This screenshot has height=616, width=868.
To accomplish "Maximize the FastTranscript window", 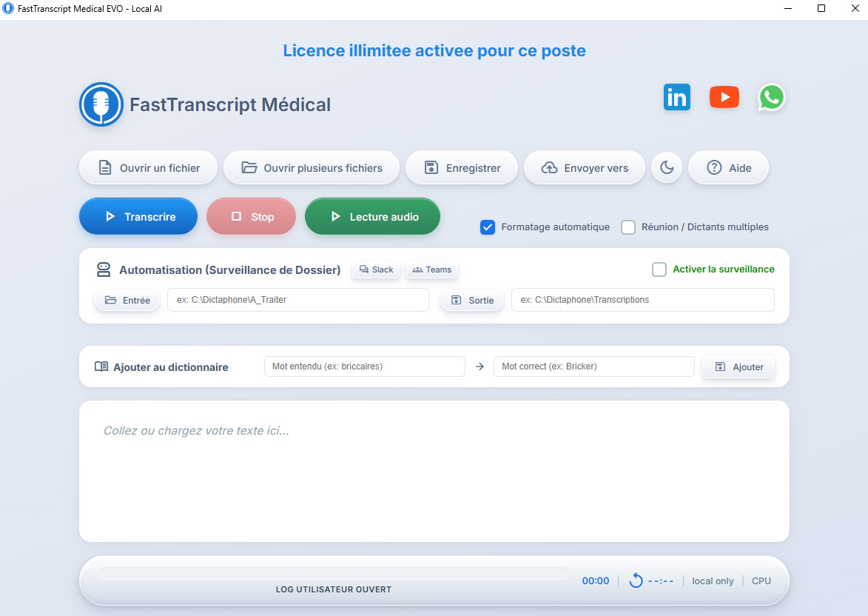I will coord(821,8).
